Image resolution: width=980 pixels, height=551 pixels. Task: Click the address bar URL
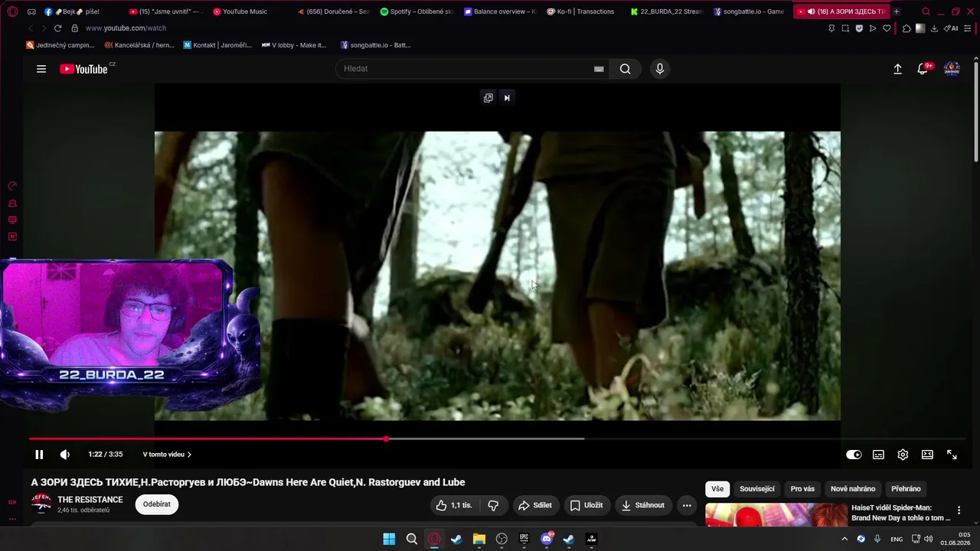(126, 28)
